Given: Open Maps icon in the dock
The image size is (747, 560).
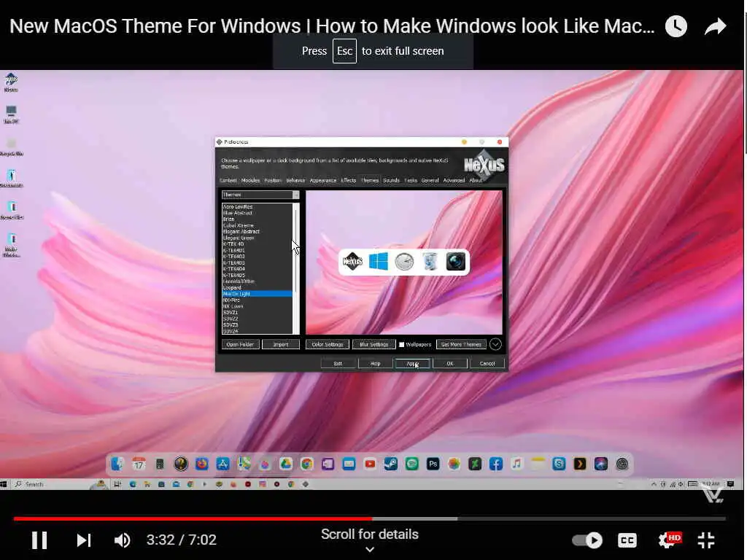Looking at the screenshot, I should [244, 464].
